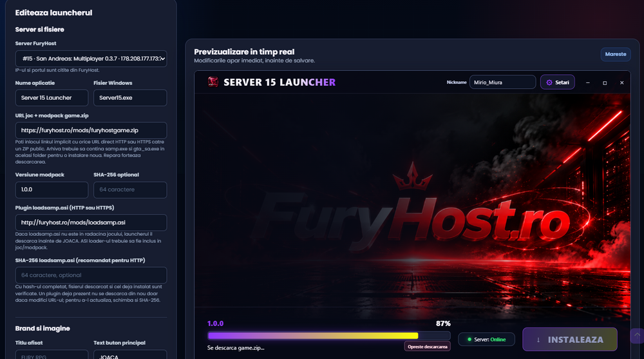Click the FuryHost.ro banner image
The width and height of the screenshot is (644, 359).
tap(412, 200)
